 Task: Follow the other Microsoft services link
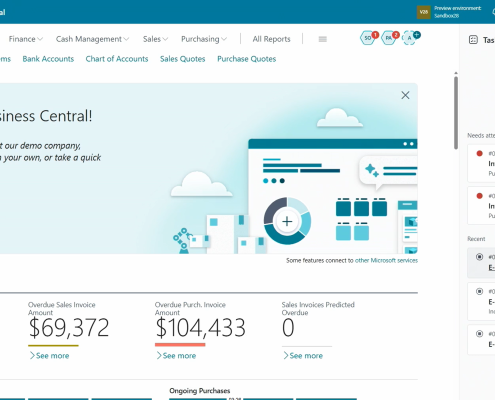(x=386, y=260)
